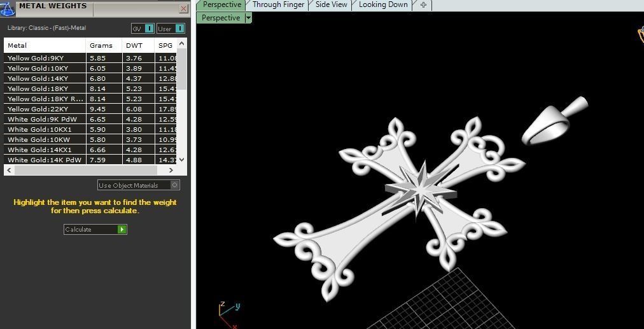Click the 6.08 DWT cell
The height and width of the screenshot is (329, 644).
139,109
